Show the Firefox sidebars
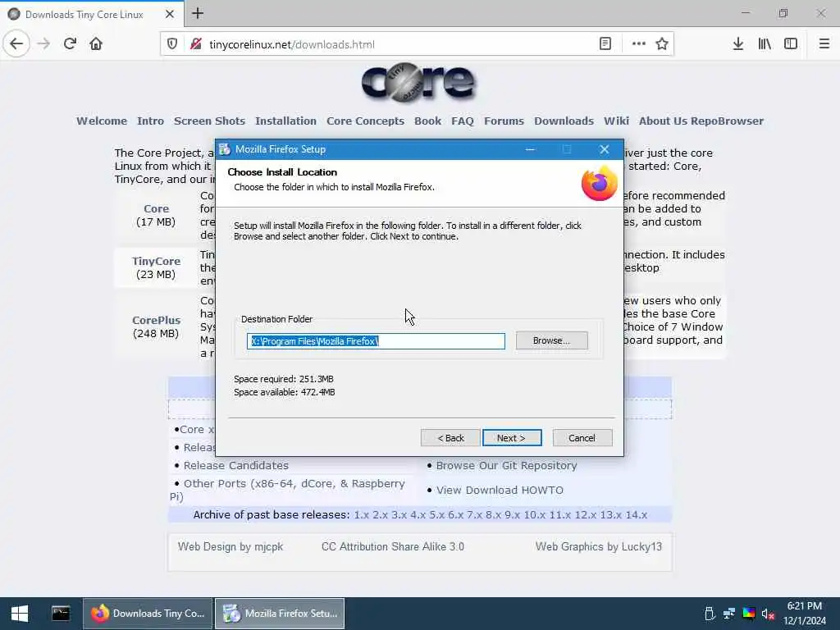Image resolution: width=840 pixels, height=630 pixels. pyautogui.click(x=791, y=44)
